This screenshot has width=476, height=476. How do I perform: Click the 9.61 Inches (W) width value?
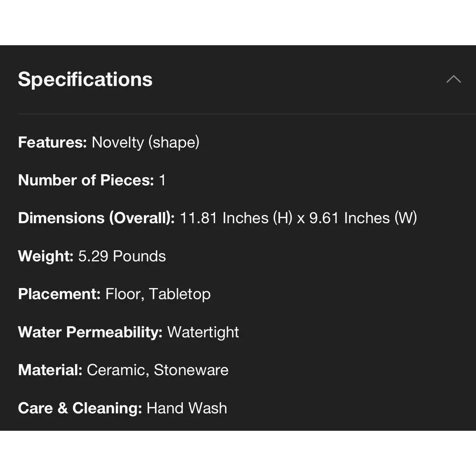(363, 218)
